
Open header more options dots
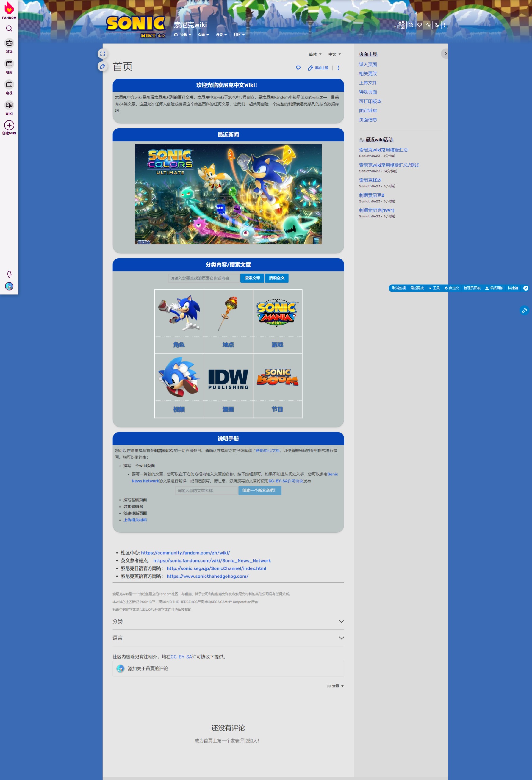point(445,25)
